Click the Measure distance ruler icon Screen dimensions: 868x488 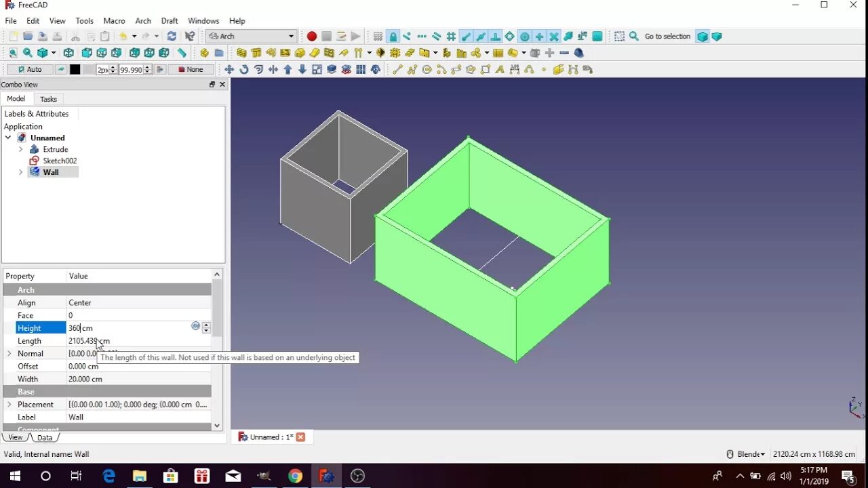pos(182,53)
